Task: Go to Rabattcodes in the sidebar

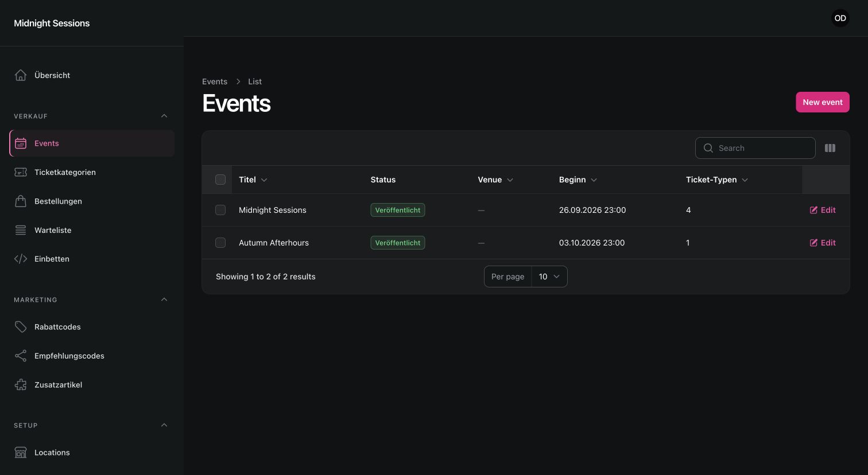Action: point(92,327)
